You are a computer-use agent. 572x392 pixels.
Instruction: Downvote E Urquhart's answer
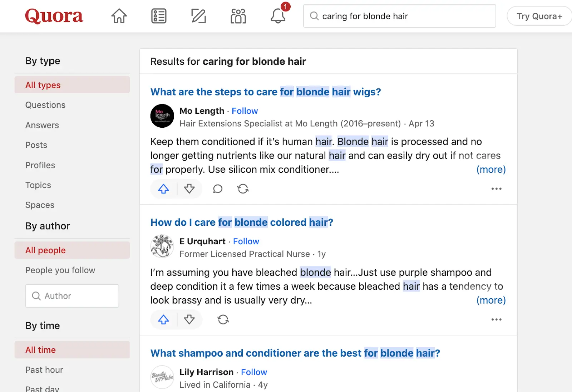[x=189, y=319]
